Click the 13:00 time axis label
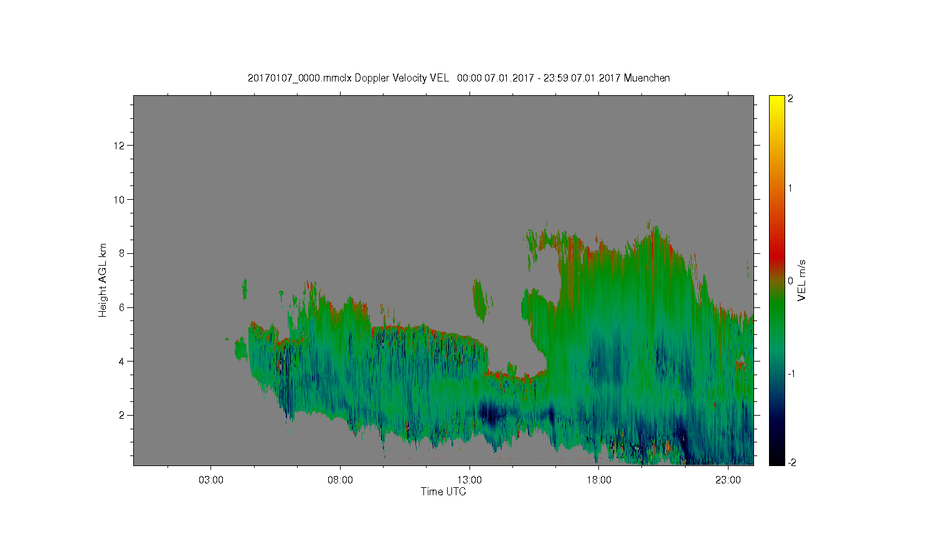Screen dimensions: 934x560 469,480
